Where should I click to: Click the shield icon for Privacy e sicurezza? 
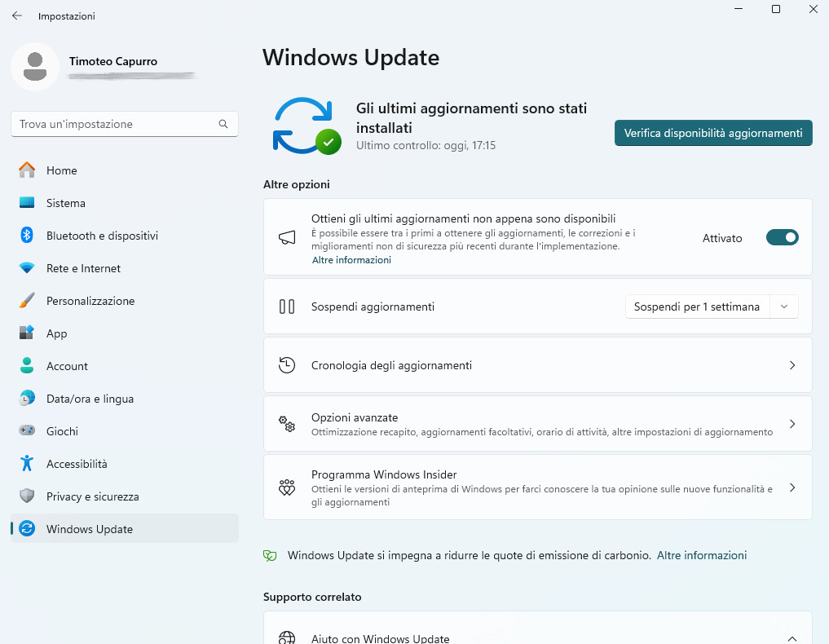(27, 496)
